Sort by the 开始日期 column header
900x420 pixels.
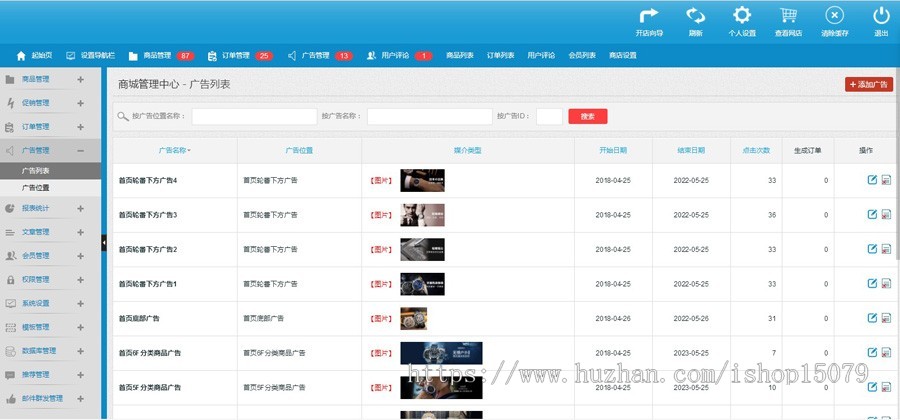click(x=613, y=151)
